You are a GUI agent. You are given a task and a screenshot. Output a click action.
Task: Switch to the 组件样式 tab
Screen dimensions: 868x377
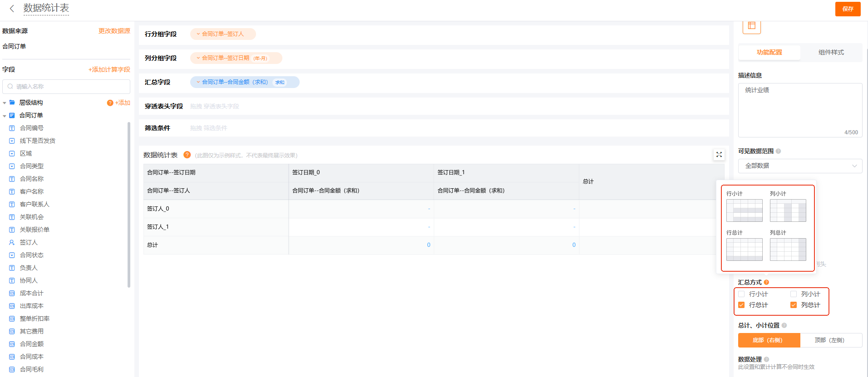point(831,53)
